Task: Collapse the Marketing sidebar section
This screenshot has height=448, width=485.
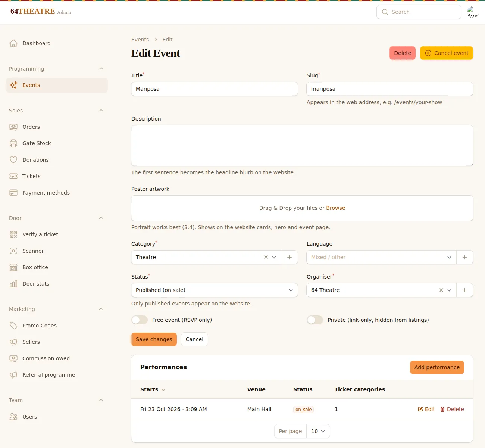Action: (x=101, y=309)
